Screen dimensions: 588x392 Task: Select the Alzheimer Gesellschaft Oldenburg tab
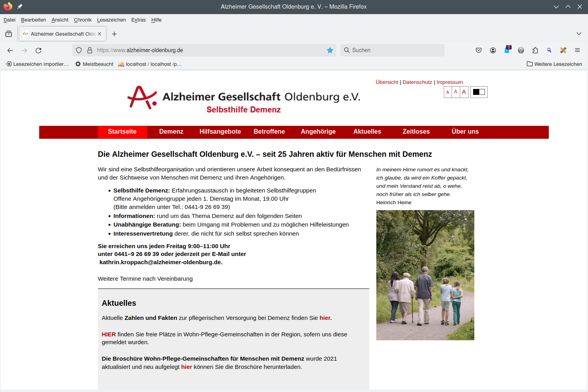click(x=62, y=34)
